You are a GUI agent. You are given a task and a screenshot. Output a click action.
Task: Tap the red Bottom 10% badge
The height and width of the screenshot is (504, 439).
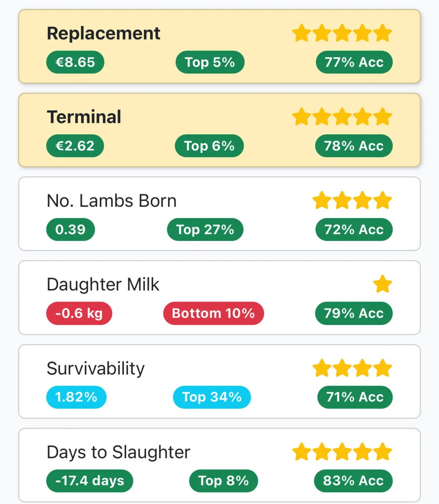(x=213, y=313)
